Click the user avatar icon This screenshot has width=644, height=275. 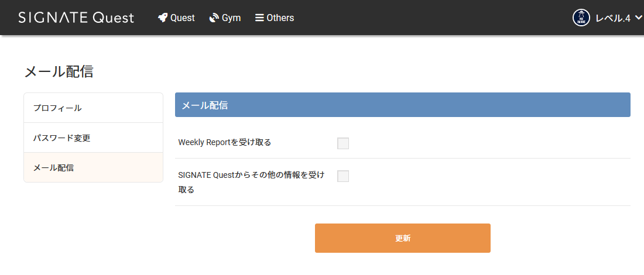pos(581,18)
